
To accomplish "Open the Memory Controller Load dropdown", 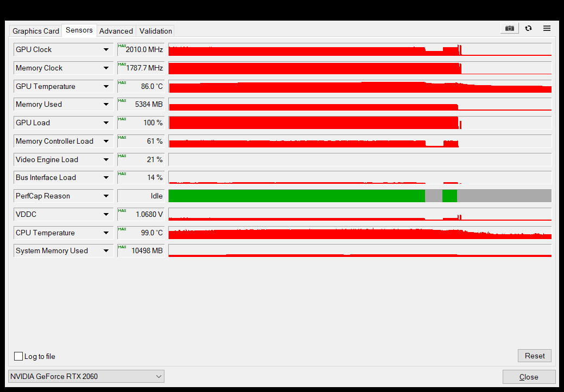I will [64, 141].
